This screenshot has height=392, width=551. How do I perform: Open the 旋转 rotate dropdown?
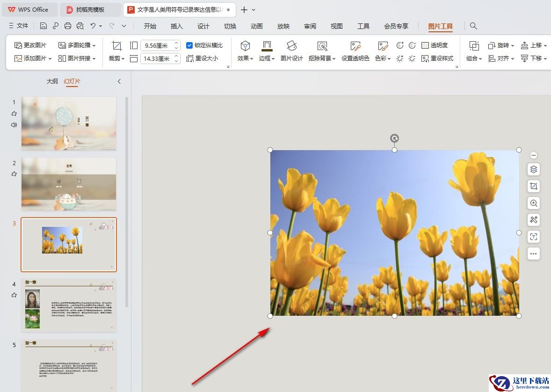coord(501,45)
